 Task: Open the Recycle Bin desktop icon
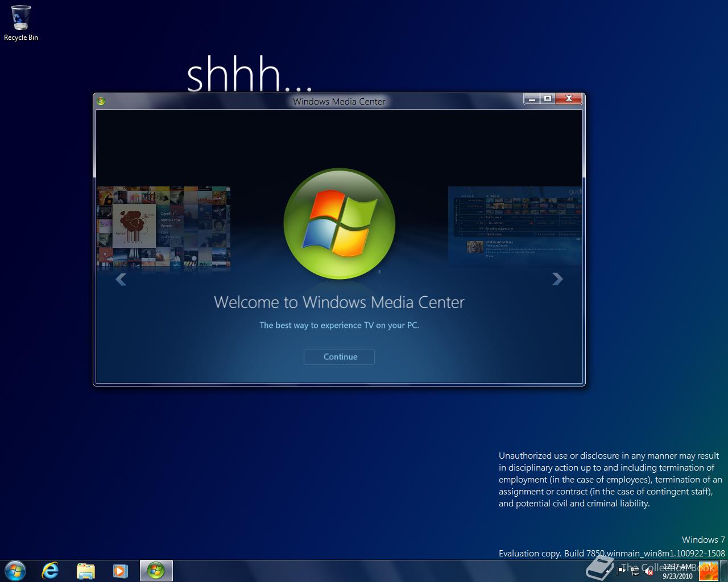[x=21, y=23]
